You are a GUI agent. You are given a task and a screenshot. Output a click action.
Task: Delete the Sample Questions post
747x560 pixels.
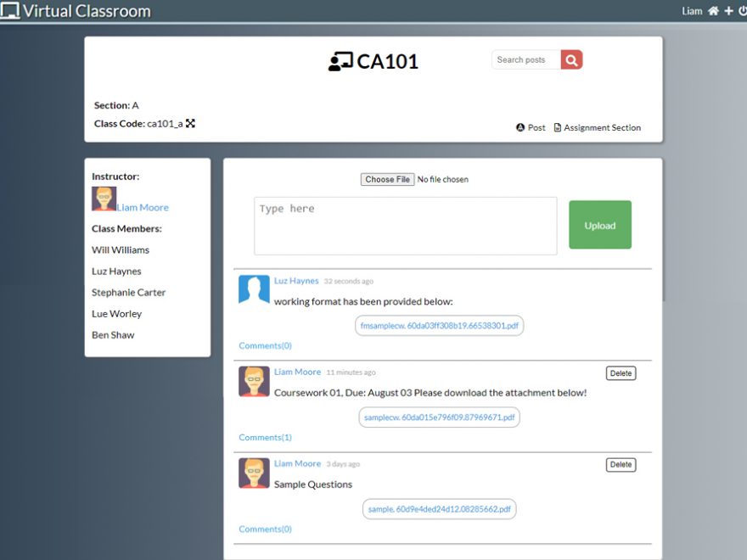[x=621, y=465]
